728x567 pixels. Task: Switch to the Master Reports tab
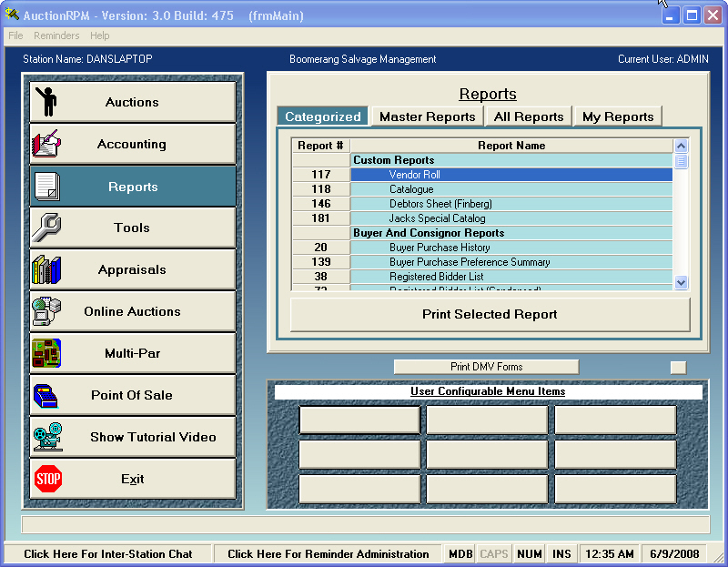(x=428, y=116)
